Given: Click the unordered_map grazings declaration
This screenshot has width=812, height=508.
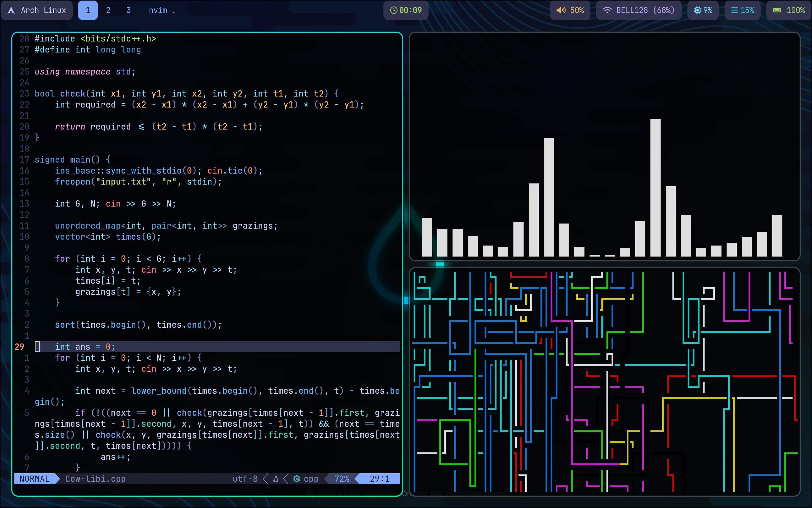Looking at the screenshot, I should pyautogui.click(x=166, y=226).
